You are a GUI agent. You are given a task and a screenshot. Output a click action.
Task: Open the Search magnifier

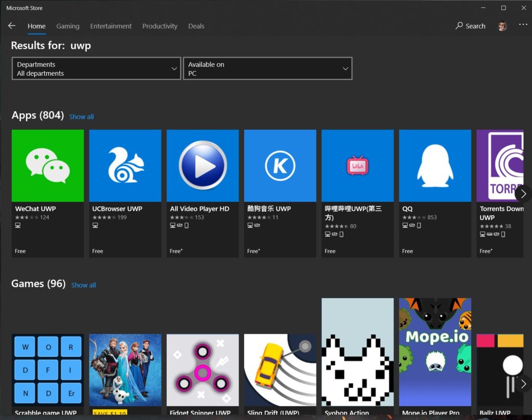[470, 26]
